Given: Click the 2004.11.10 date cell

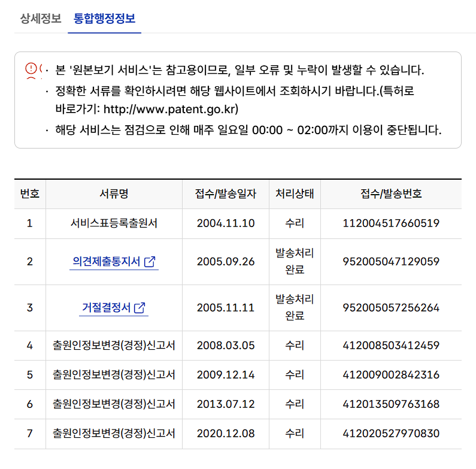Looking at the screenshot, I should click(226, 223).
